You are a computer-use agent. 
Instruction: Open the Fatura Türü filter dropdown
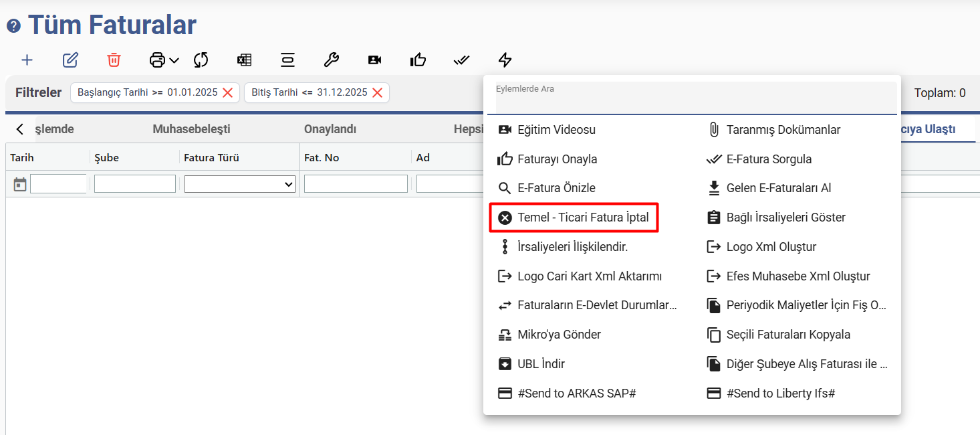tap(240, 184)
